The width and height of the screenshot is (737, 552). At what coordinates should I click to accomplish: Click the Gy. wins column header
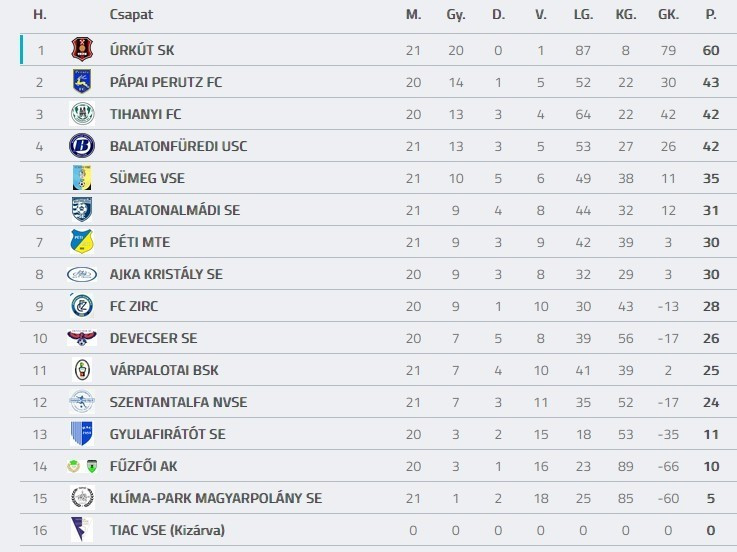pyautogui.click(x=456, y=15)
